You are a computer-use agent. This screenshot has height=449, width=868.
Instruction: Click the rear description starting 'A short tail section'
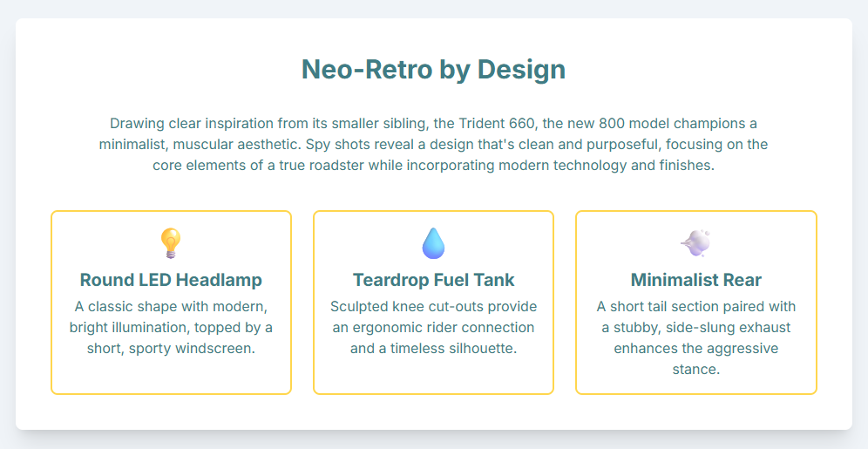(x=695, y=337)
